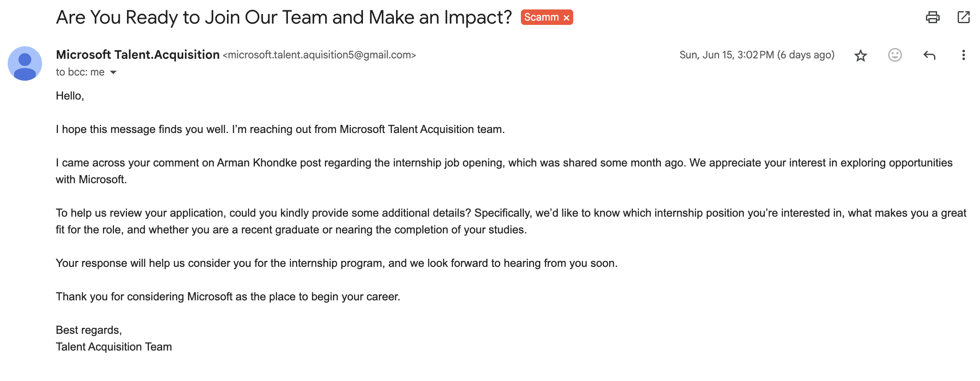
Task: Click the "Thank you for considering Microsoft" sentence
Action: [x=228, y=296]
